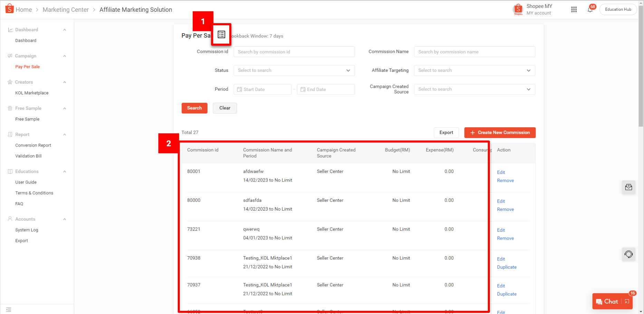Open the envelope icon on the right edge
644x314 pixels.
coord(628,187)
